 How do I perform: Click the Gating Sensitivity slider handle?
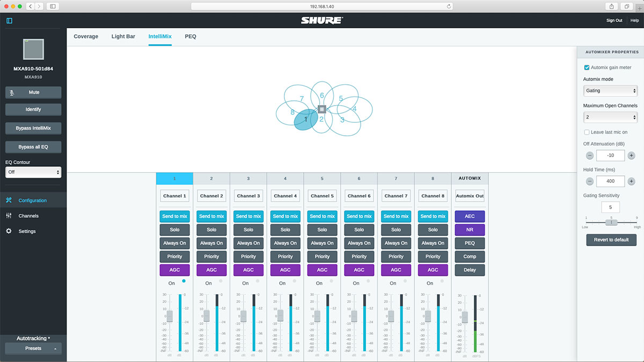[x=611, y=222]
